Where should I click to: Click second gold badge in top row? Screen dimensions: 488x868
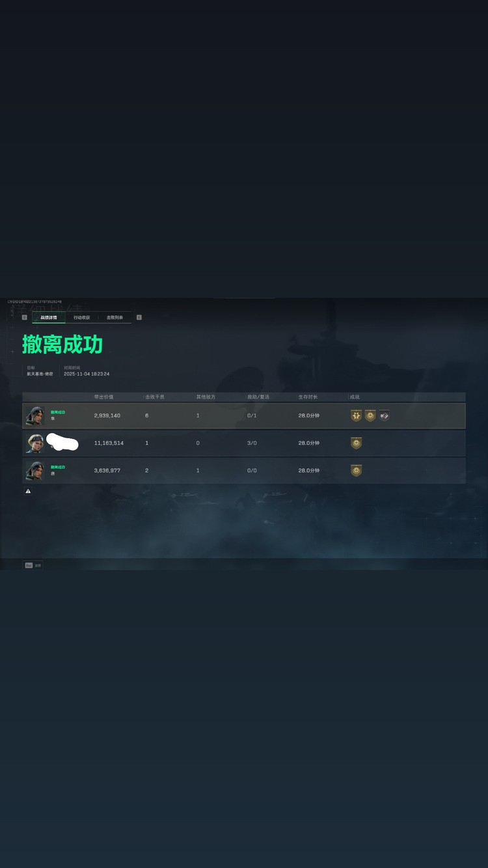pyautogui.click(x=370, y=415)
